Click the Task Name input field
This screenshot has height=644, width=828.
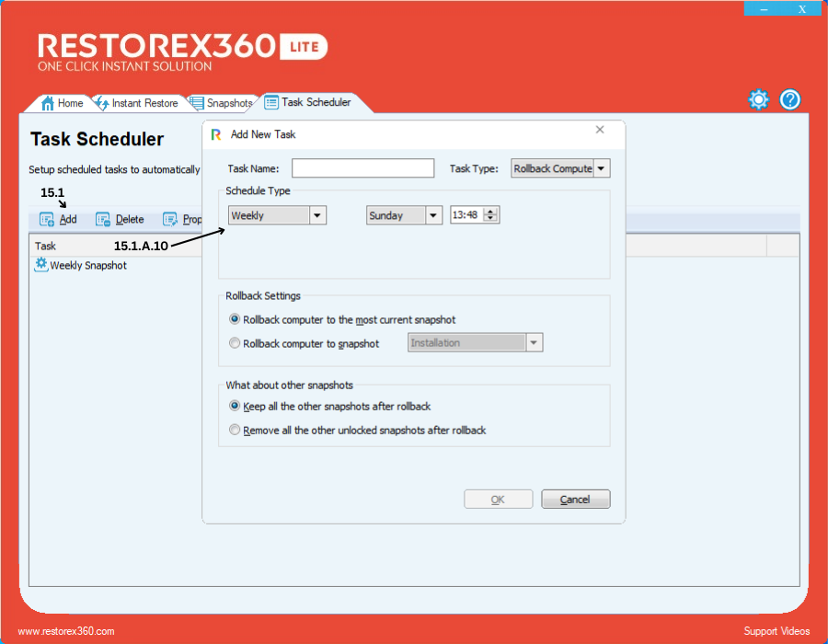click(362, 168)
